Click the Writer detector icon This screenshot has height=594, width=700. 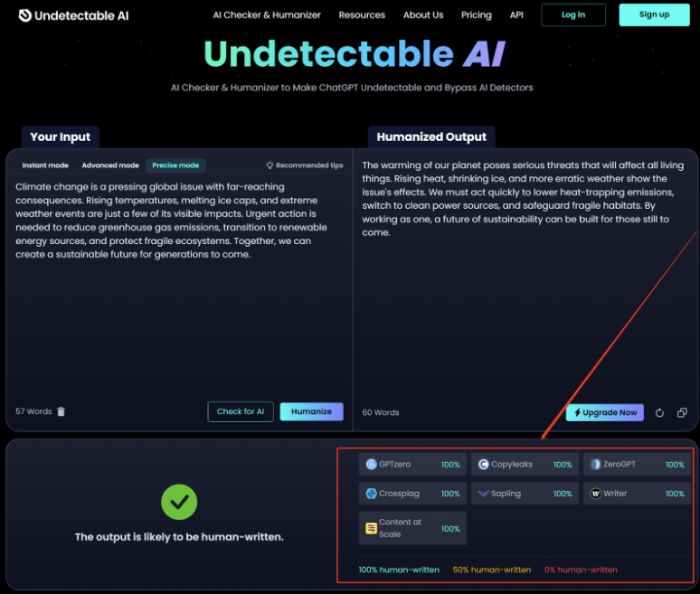point(595,494)
